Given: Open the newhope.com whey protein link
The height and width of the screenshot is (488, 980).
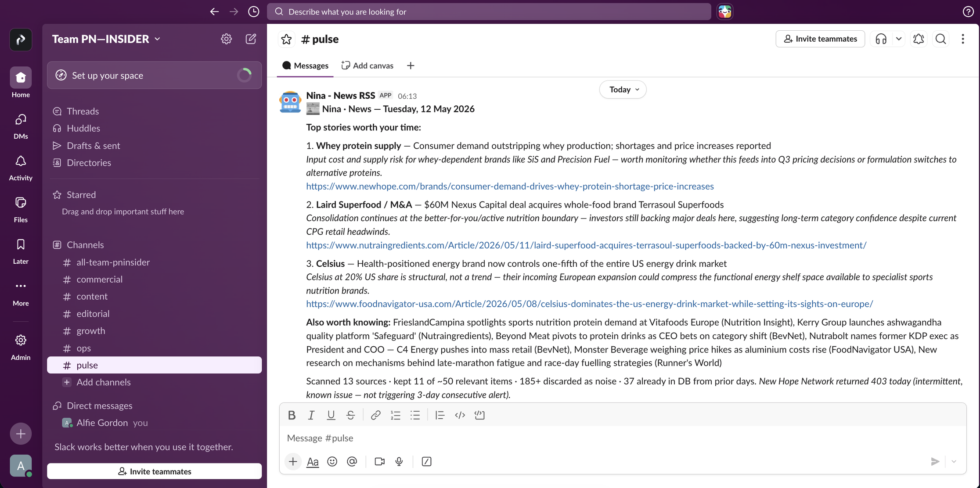Looking at the screenshot, I should click(510, 186).
